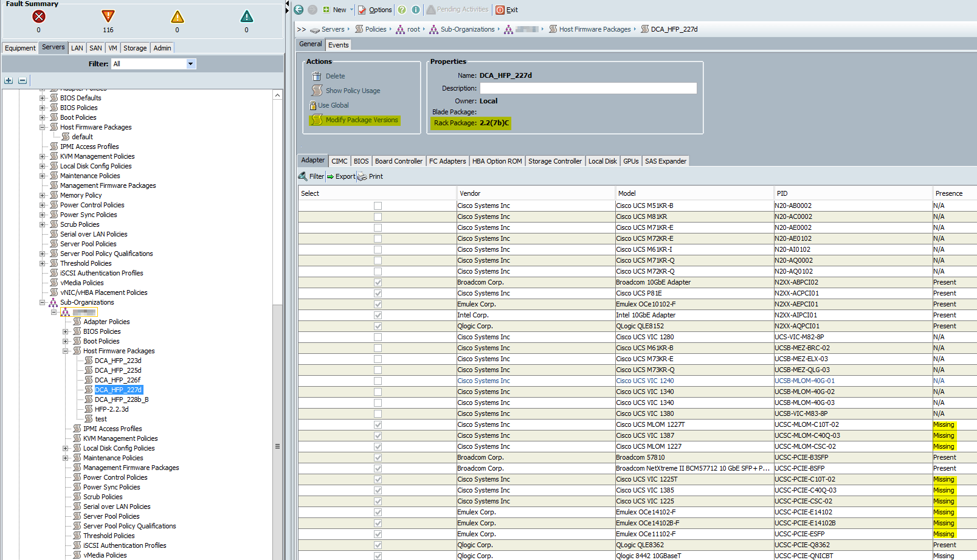Sort table by Vendor column header

pos(535,193)
